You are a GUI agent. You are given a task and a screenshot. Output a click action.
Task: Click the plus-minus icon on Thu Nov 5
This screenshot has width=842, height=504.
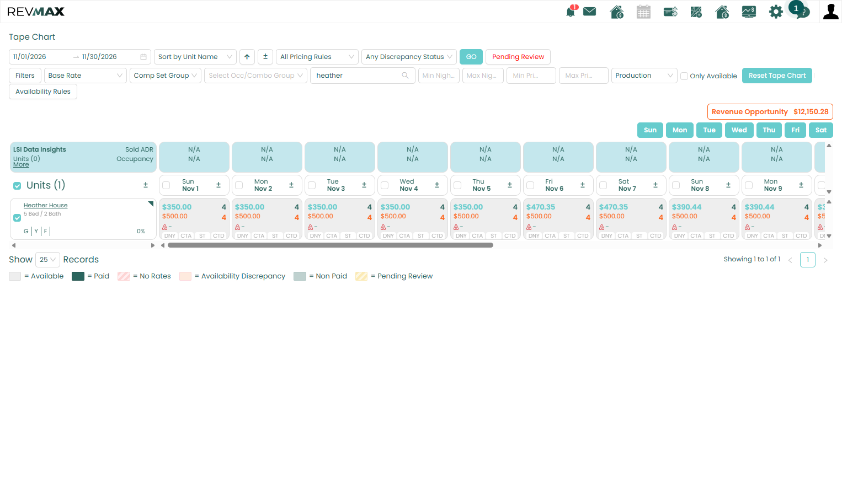coord(510,185)
